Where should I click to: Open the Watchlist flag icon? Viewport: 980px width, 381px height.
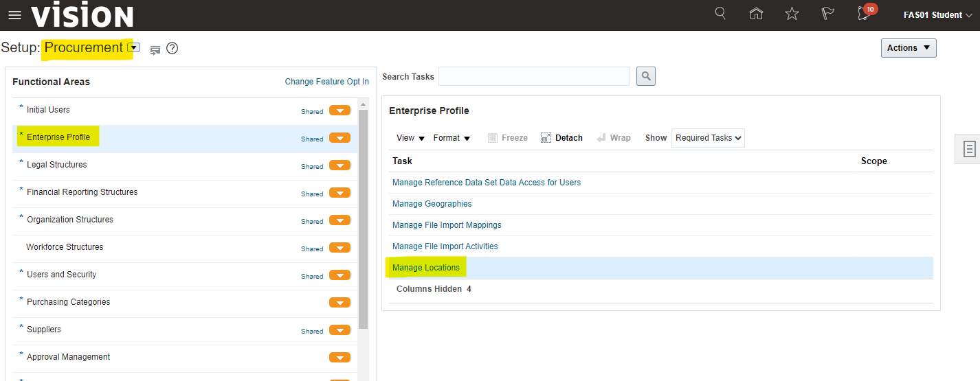click(827, 14)
